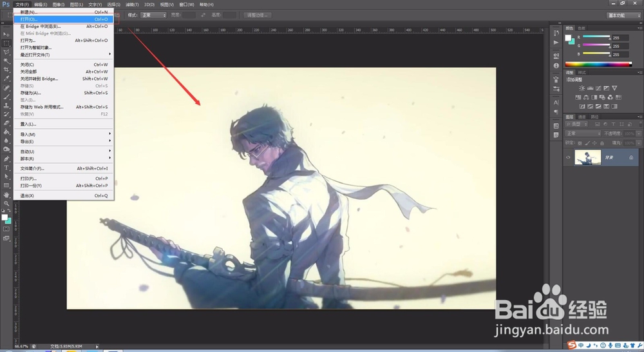The height and width of the screenshot is (352, 644).
Task: Add a Brightness/Contrast adjustment
Action: pyautogui.click(x=582, y=88)
